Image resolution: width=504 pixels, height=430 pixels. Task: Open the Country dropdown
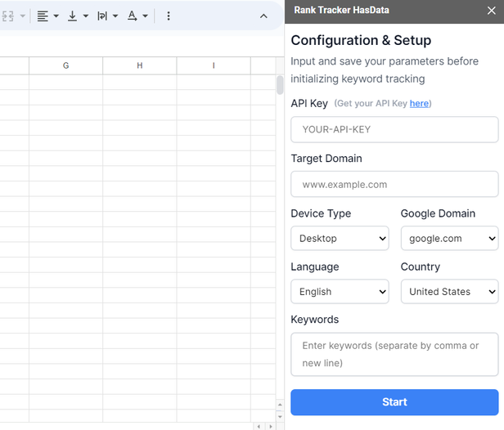tap(449, 292)
